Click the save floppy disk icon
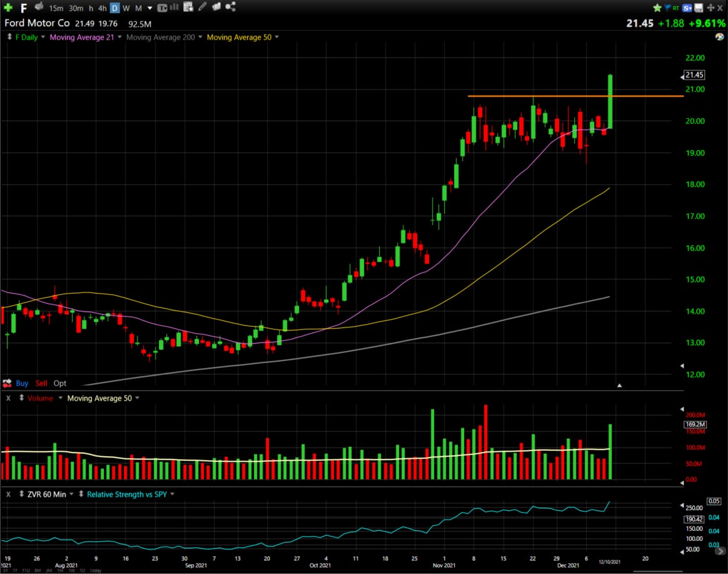Screen dimensions: 728x574 coord(698,8)
